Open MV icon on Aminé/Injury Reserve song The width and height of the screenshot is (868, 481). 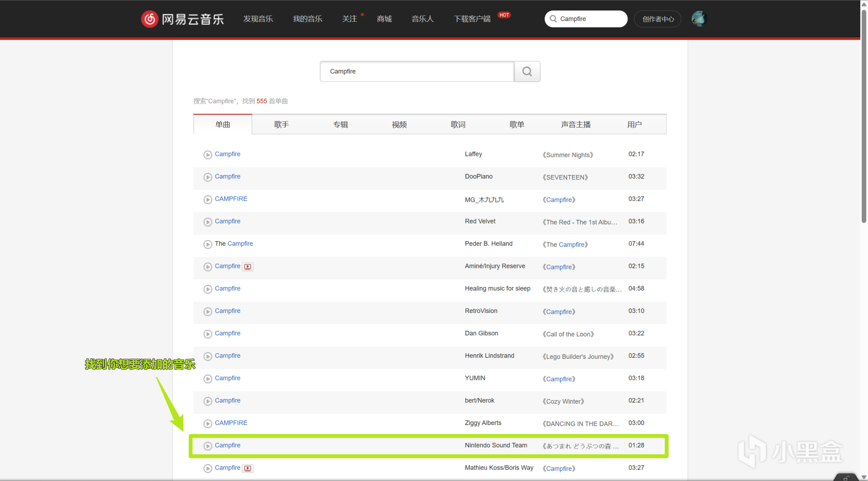248,267
